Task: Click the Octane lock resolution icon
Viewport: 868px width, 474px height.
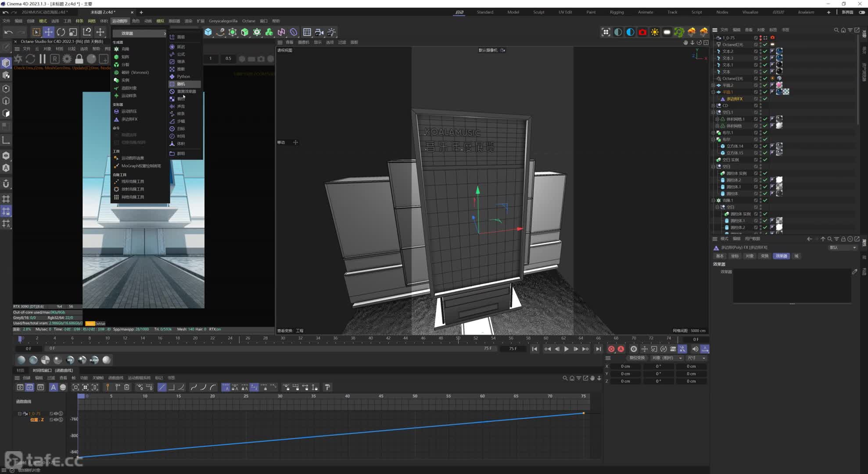Action: pyautogui.click(x=79, y=58)
